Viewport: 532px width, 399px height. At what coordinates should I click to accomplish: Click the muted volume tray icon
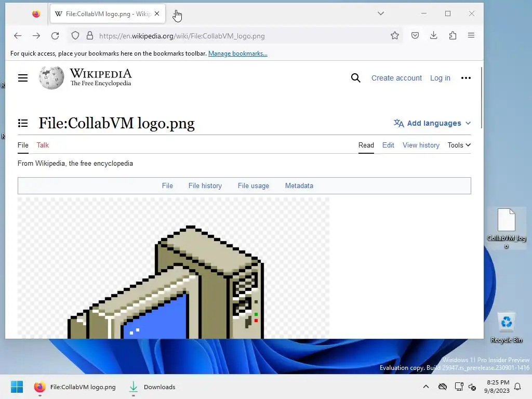(472, 387)
